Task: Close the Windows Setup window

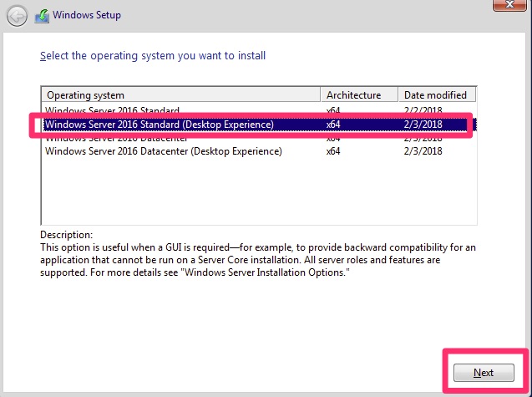Action: tap(509, 5)
